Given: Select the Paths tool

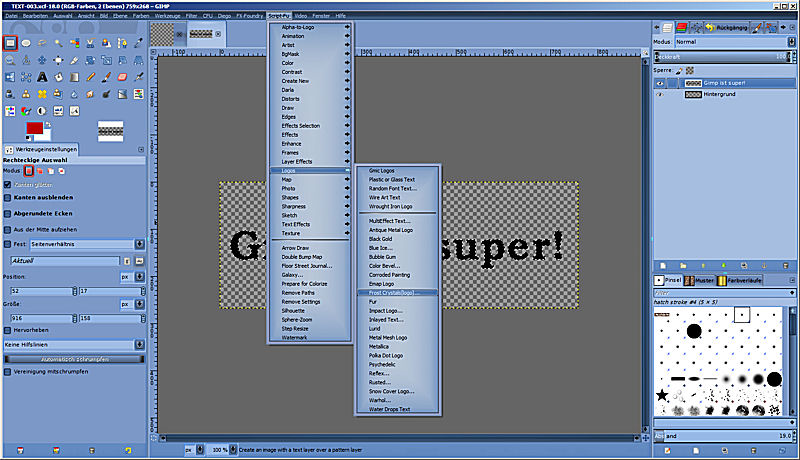Looking at the screenshot, I should pos(122,43).
